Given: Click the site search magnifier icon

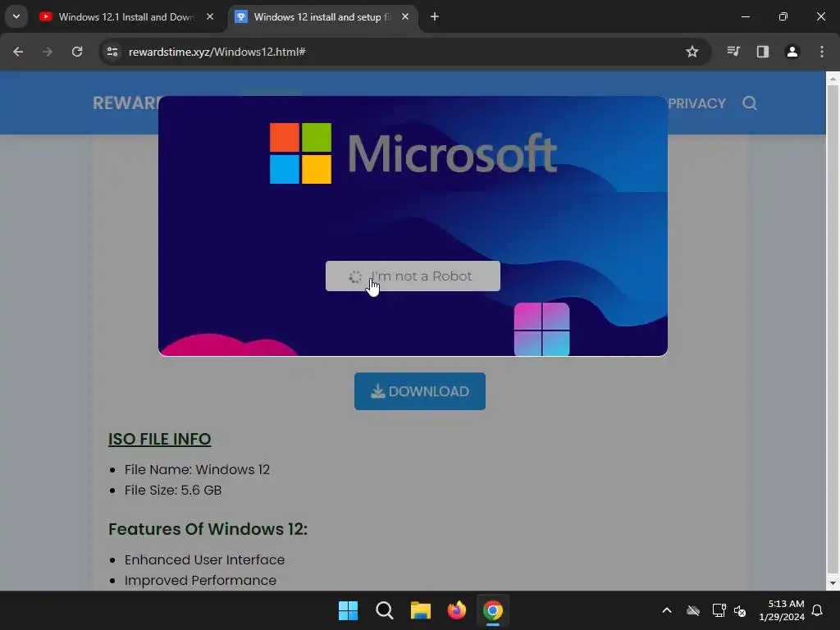Looking at the screenshot, I should tap(750, 103).
